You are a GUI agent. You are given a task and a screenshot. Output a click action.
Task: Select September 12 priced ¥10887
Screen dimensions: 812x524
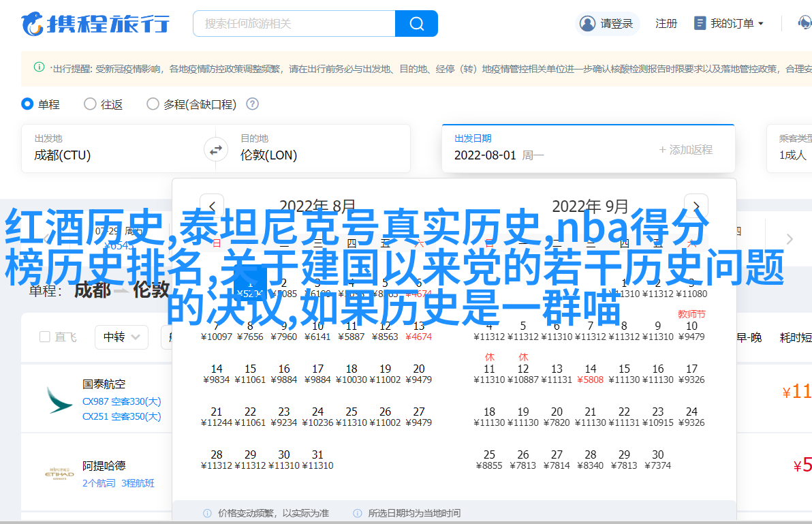[523, 369]
